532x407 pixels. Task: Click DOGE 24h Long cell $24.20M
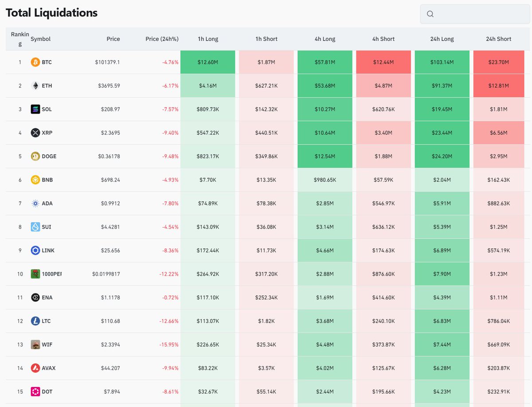[442, 156]
